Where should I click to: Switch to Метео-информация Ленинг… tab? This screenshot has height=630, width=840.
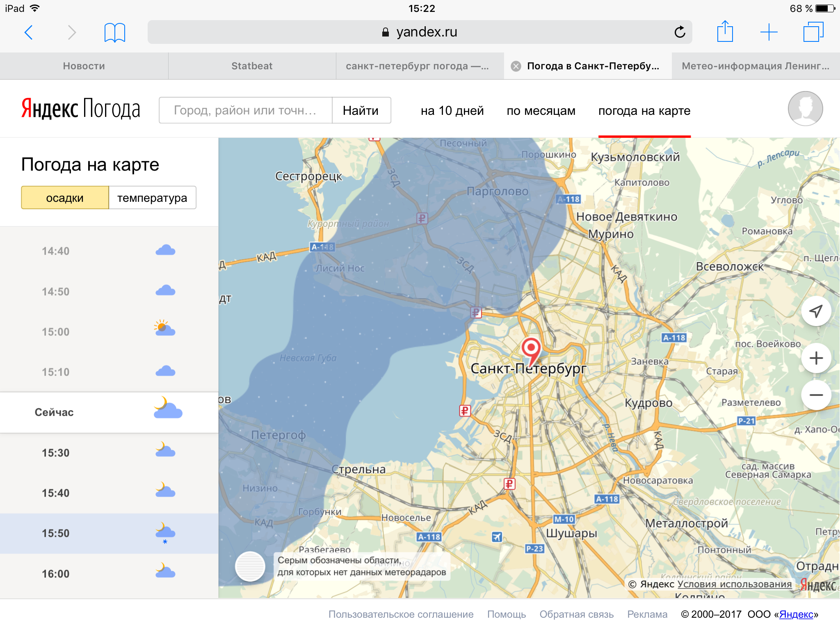pos(756,66)
